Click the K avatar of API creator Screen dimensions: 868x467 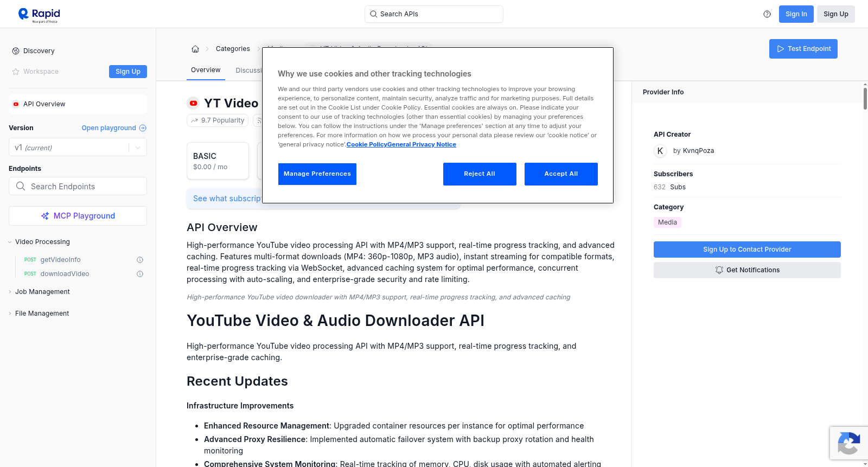tap(660, 151)
